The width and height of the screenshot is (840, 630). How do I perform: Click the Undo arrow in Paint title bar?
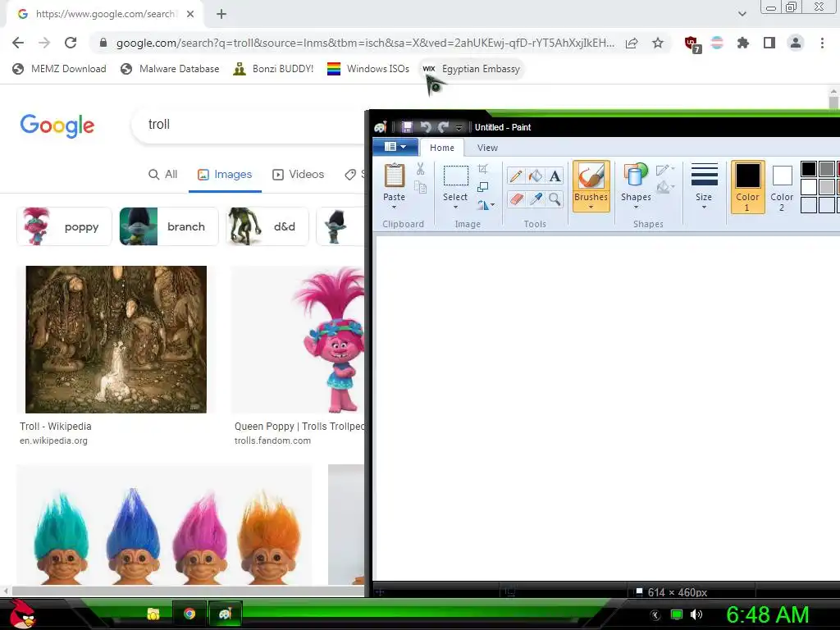pos(426,127)
